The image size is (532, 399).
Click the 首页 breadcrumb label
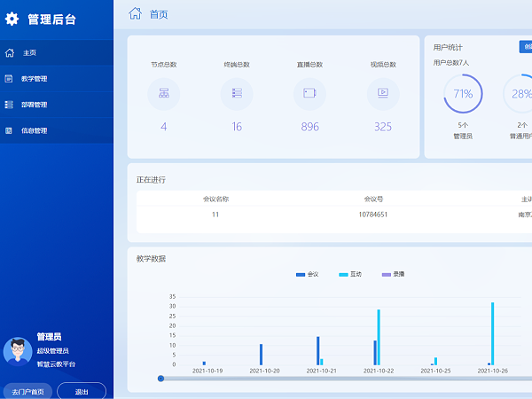pos(159,14)
